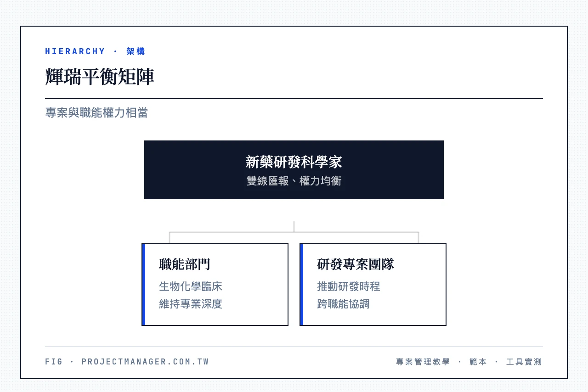This screenshot has width=588, height=392.
Task: Click the footer text 範本
Action: click(x=478, y=362)
